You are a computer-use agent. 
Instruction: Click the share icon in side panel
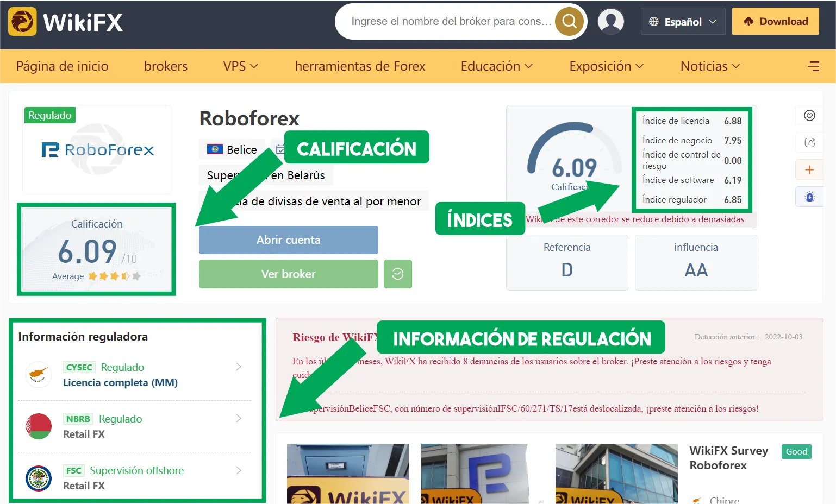coord(809,142)
